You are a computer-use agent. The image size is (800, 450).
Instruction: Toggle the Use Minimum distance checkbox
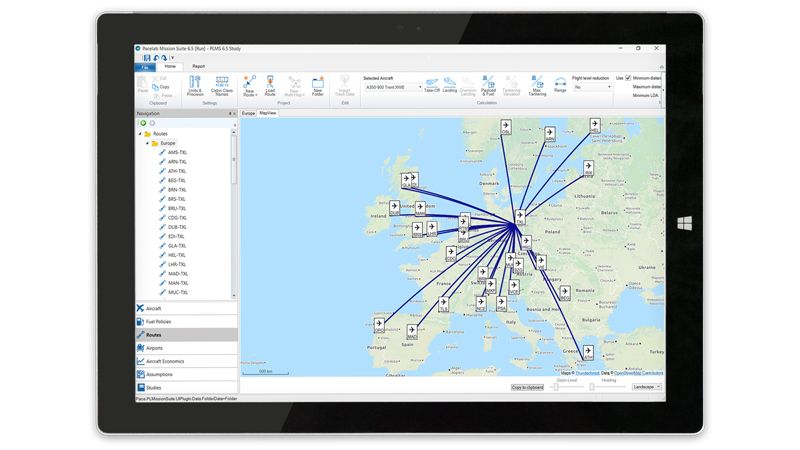[x=628, y=77]
